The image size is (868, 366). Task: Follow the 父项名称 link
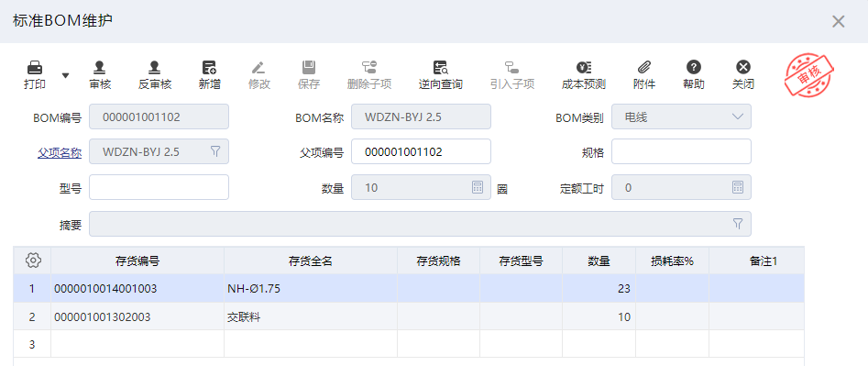(60, 153)
